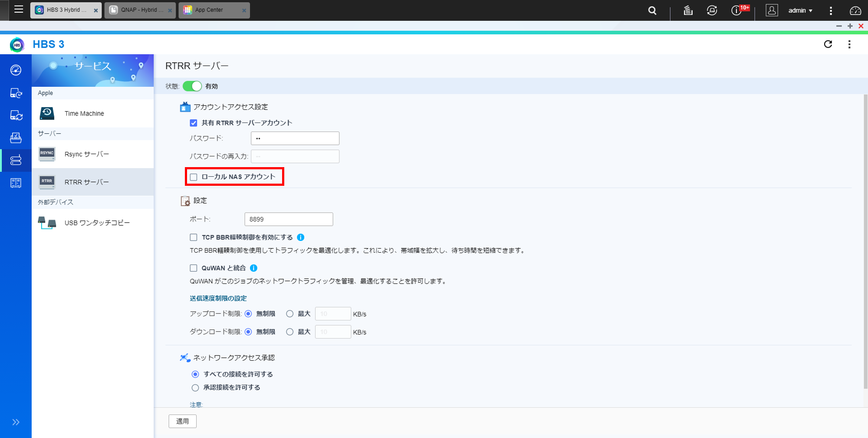Click the パスワードの再入力 field
This screenshot has width=868, height=438.
point(295,156)
